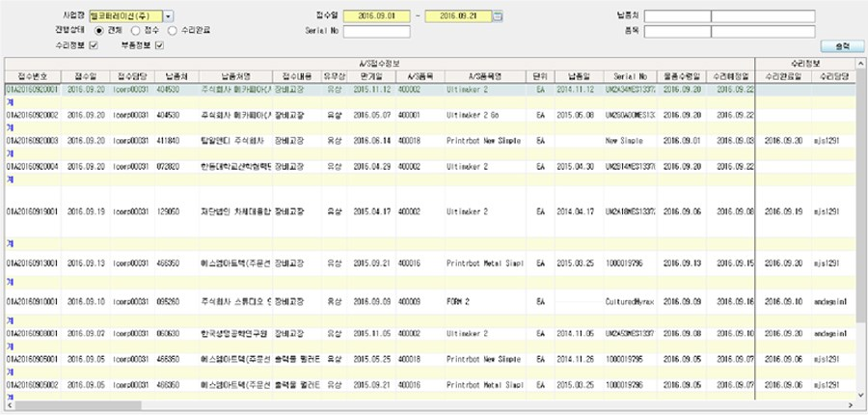
Task: Click horizontal scrollbar left arrow
Action: [9, 405]
